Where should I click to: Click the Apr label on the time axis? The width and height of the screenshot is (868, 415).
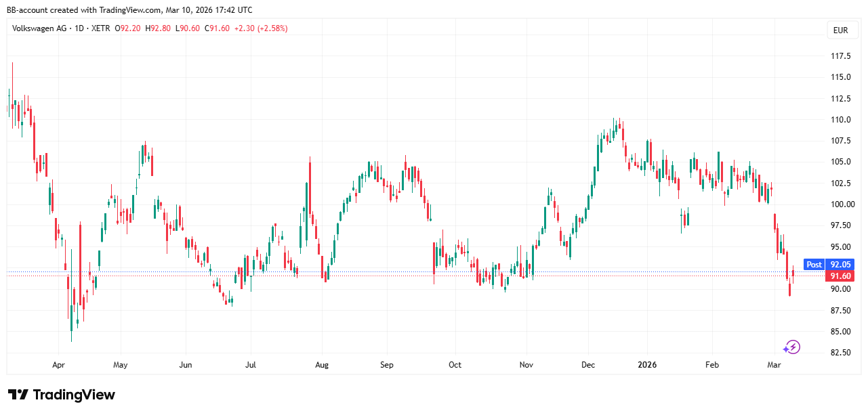tap(58, 365)
